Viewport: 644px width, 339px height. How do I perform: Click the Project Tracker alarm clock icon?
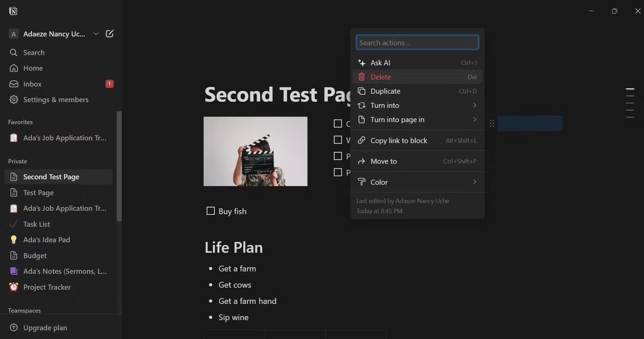pos(14,287)
